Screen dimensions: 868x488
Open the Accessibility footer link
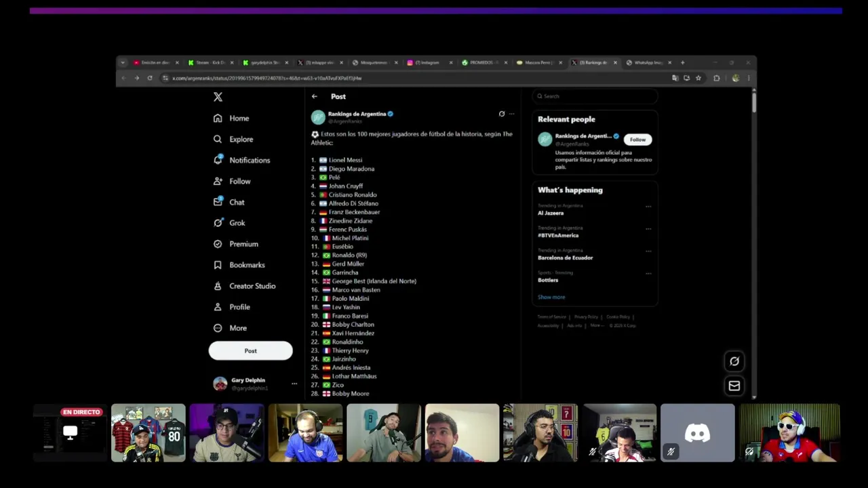coord(548,325)
